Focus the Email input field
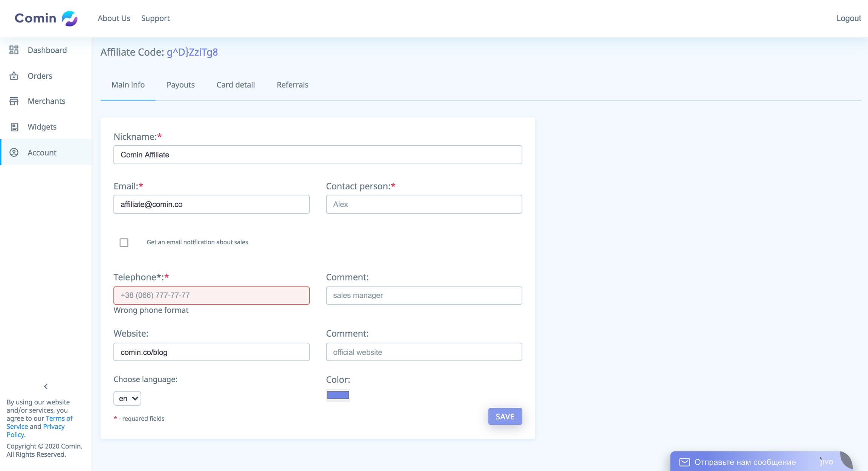The height and width of the screenshot is (471, 868). 211,204
